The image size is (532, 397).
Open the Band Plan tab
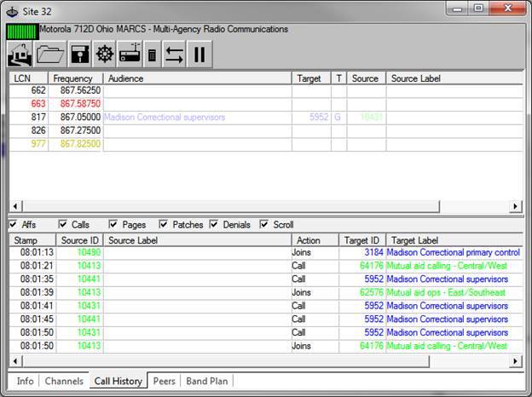207,381
